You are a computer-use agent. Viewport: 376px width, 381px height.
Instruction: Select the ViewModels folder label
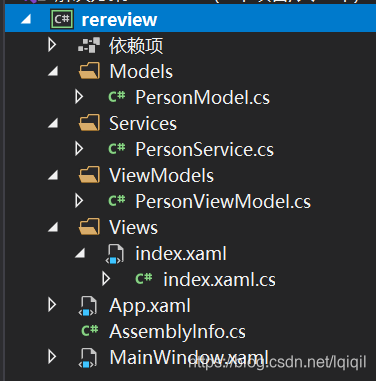[x=162, y=175]
